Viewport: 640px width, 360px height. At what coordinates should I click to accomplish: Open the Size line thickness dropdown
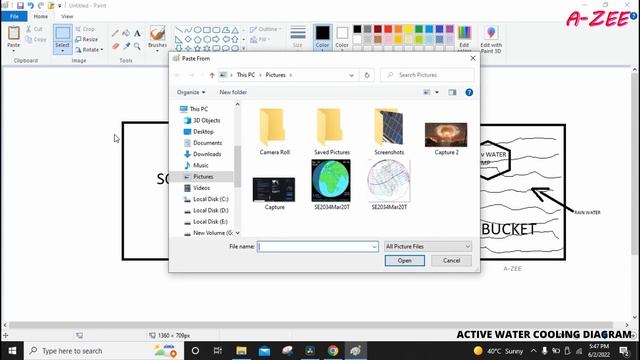(x=298, y=37)
